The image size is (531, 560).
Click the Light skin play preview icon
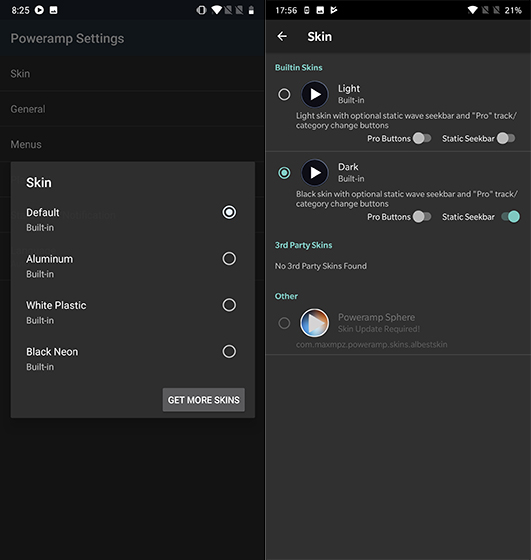tap(315, 94)
